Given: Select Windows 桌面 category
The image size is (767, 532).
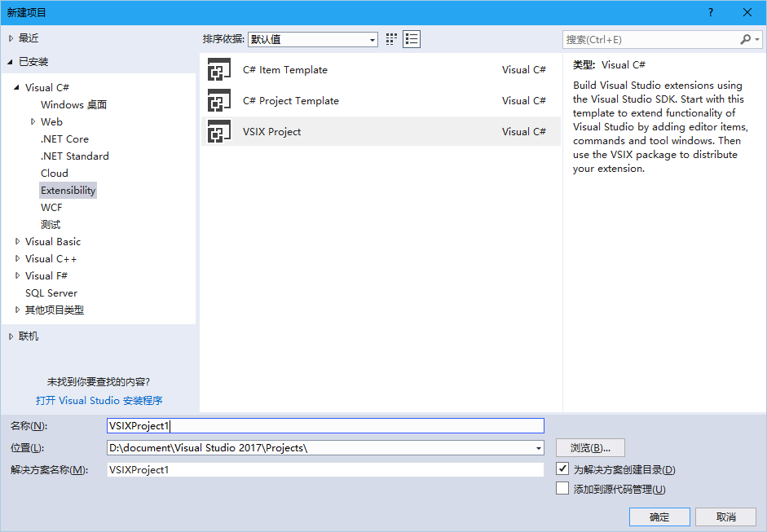Looking at the screenshot, I should pyautogui.click(x=74, y=104).
